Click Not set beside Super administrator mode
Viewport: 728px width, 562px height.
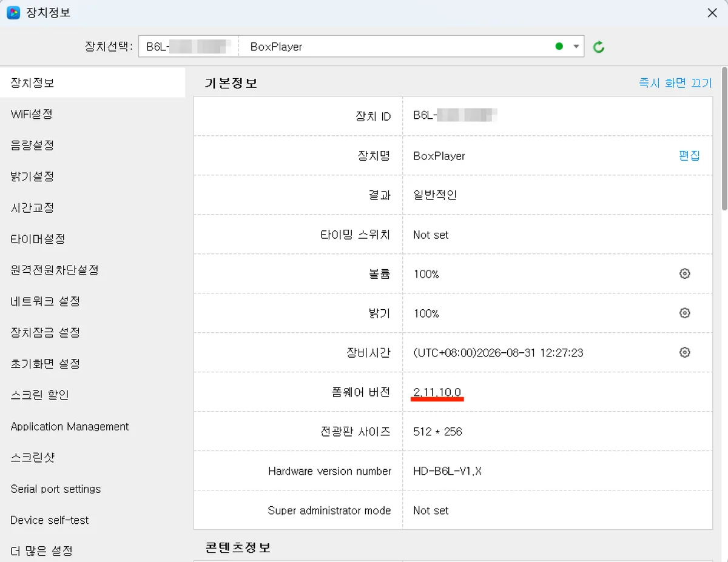pos(431,510)
